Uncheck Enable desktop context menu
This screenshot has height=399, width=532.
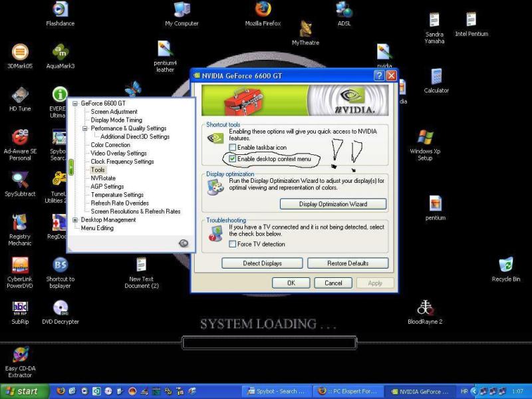[x=232, y=159]
